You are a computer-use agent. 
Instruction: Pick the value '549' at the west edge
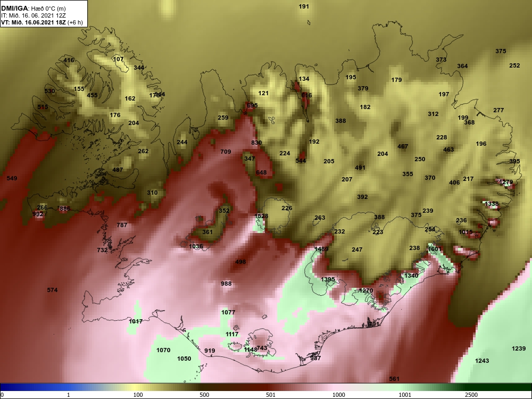point(12,178)
